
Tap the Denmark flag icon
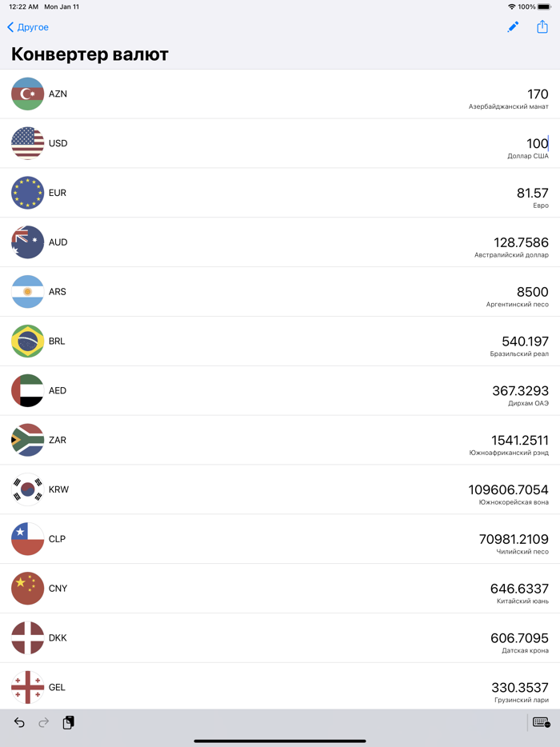coord(27,638)
